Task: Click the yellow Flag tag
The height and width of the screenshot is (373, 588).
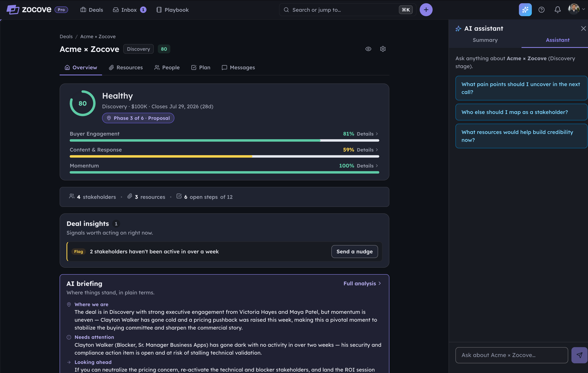Action: point(79,252)
